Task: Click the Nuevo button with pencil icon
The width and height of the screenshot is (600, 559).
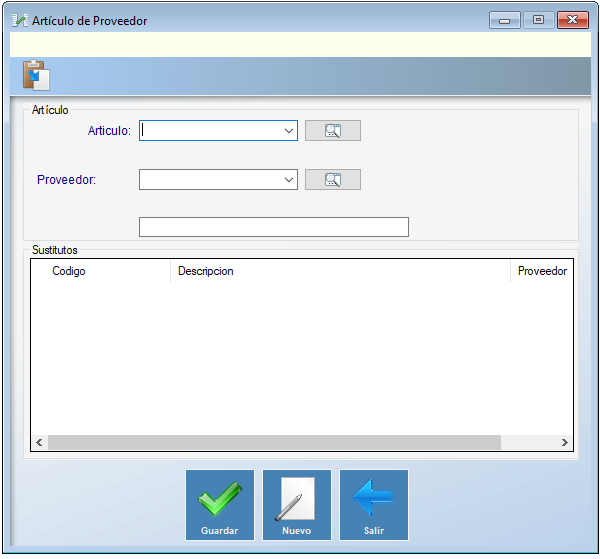Action: [296, 505]
